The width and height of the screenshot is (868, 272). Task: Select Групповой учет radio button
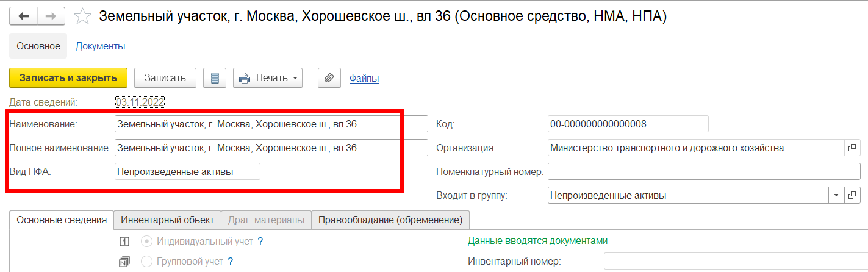click(146, 262)
